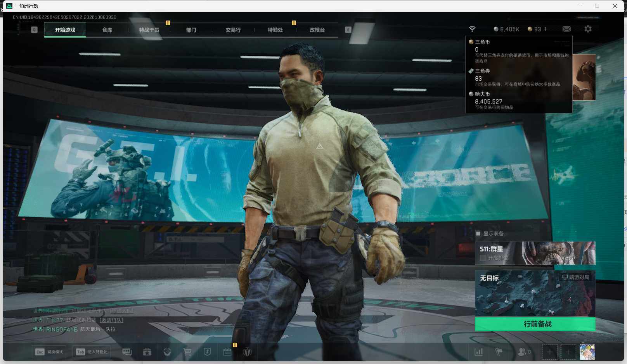Open the calendar events icon
The height and width of the screenshot is (364, 627).
227,352
